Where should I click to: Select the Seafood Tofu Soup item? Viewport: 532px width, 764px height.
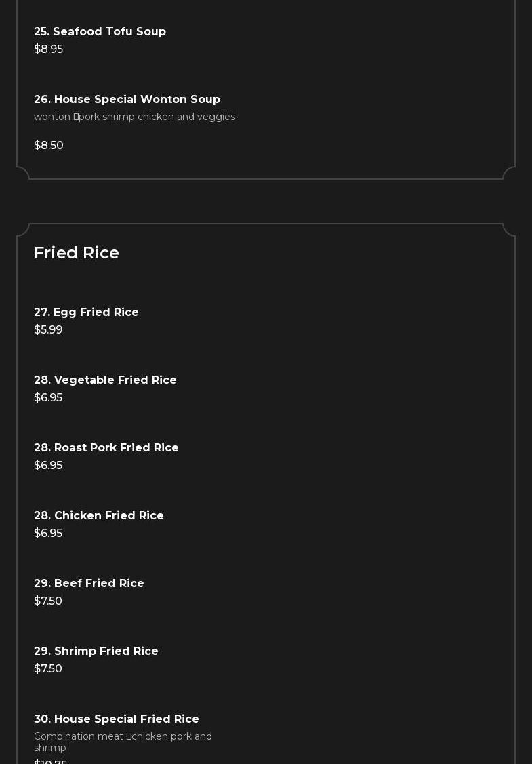pyautogui.click(x=100, y=32)
